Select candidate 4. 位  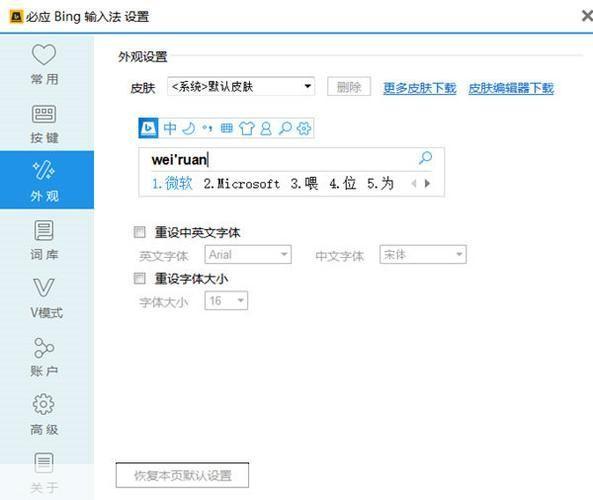(343, 183)
